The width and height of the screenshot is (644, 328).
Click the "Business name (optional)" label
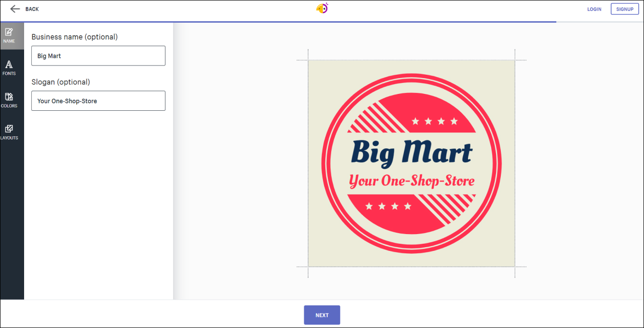[75, 37]
